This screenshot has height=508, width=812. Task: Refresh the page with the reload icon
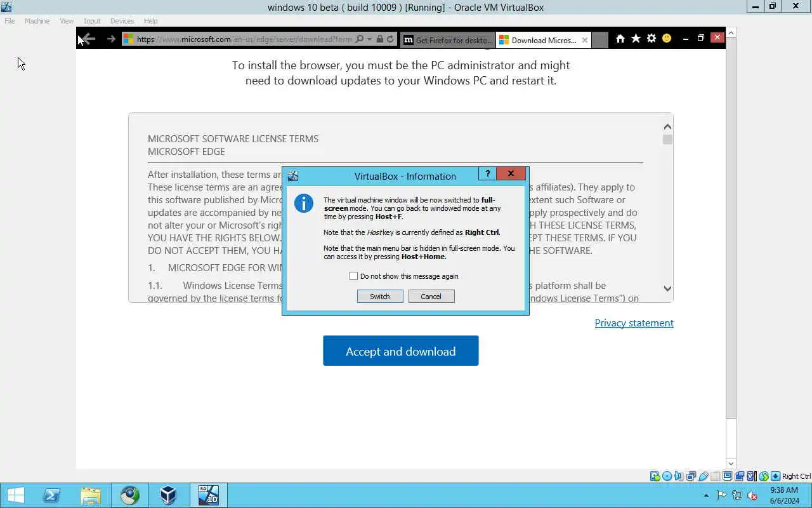pyautogui.click(x=390, y=39)
